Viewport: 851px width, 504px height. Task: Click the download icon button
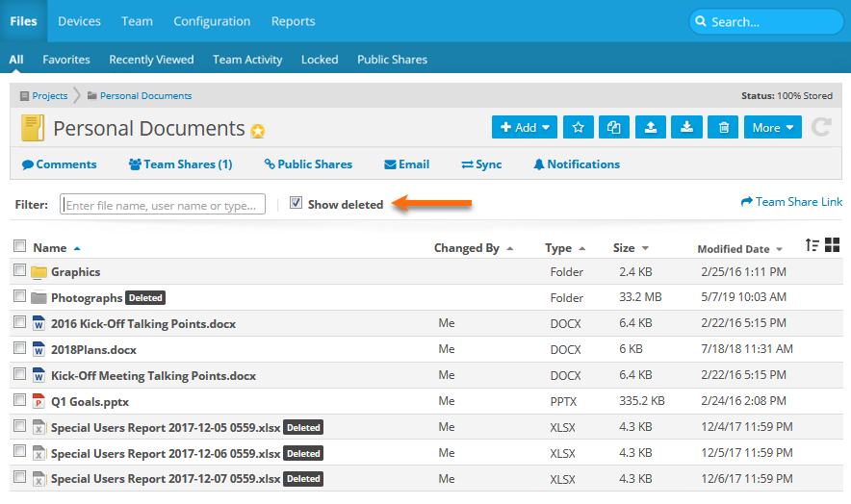point(686,127)
